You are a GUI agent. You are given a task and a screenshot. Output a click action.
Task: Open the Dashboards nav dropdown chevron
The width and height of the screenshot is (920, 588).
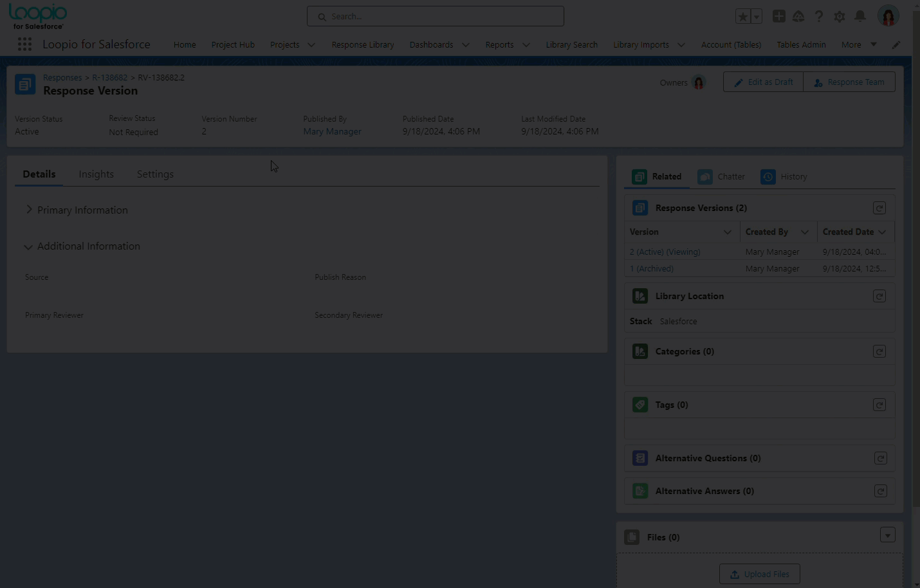[x=466, y=45]
